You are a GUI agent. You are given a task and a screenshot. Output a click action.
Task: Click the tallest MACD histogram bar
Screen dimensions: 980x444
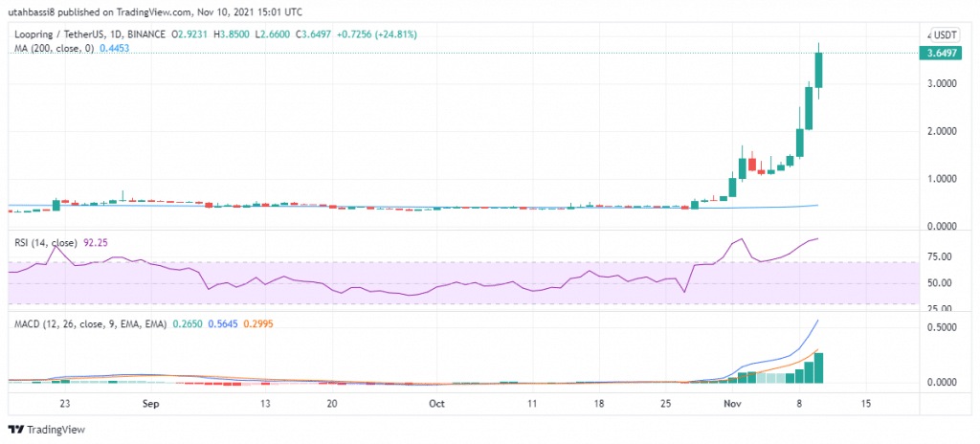click(x=818, y=367)
